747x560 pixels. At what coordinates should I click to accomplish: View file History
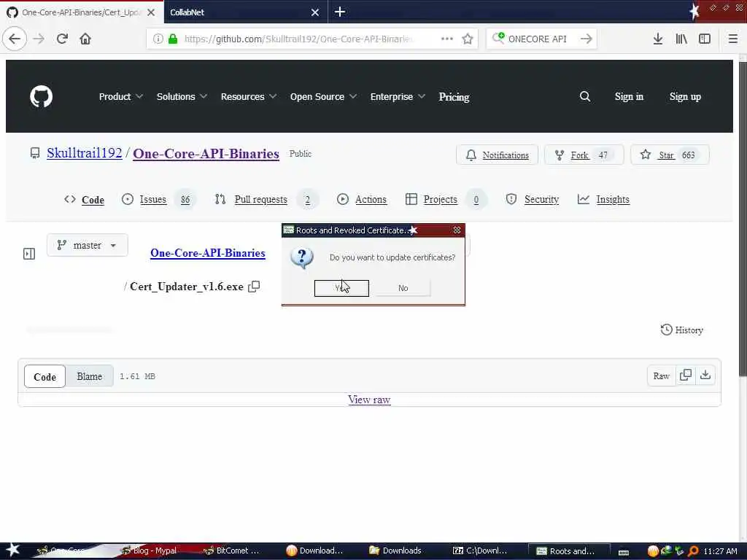coord(682,330)
